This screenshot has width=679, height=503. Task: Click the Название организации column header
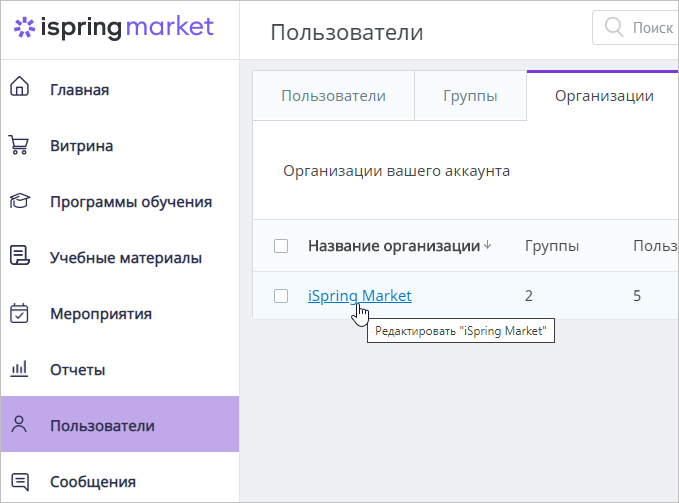pos(394,246)
